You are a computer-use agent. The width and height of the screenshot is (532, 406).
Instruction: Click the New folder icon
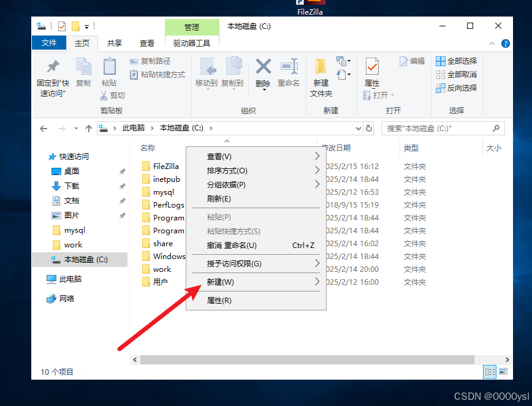(x=321, y=66)
